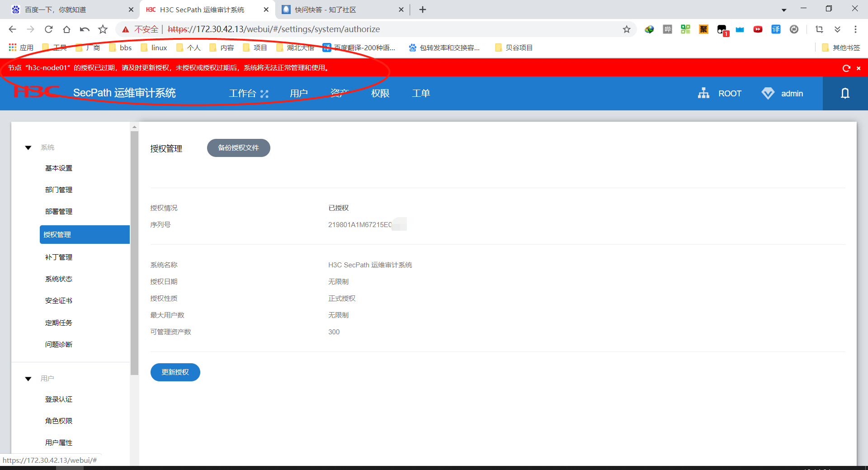Select 授权管理 in the sidebar
The width and height of the screenshot is (868, 470).
[85, 234]
